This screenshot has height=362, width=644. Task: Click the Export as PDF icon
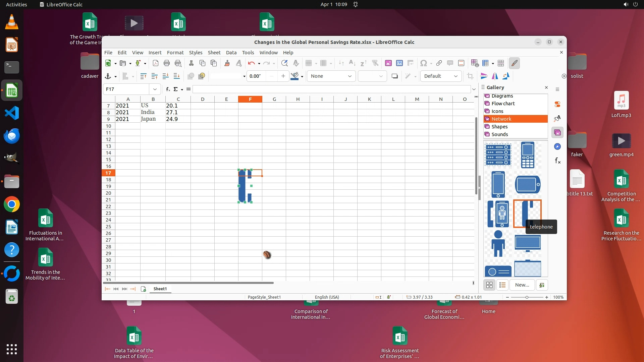(155, 63)
